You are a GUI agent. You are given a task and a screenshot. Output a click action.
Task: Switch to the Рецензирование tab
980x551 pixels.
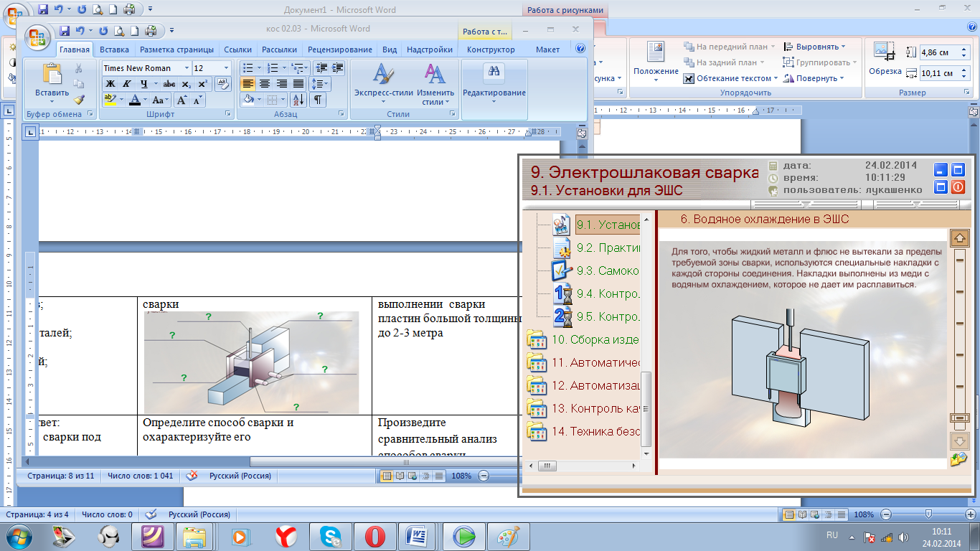click(340, 50)
